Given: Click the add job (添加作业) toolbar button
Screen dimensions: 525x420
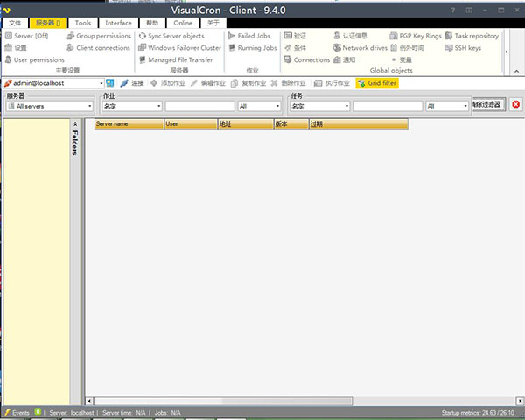Looking at the screenshot, I should (168, 83).
